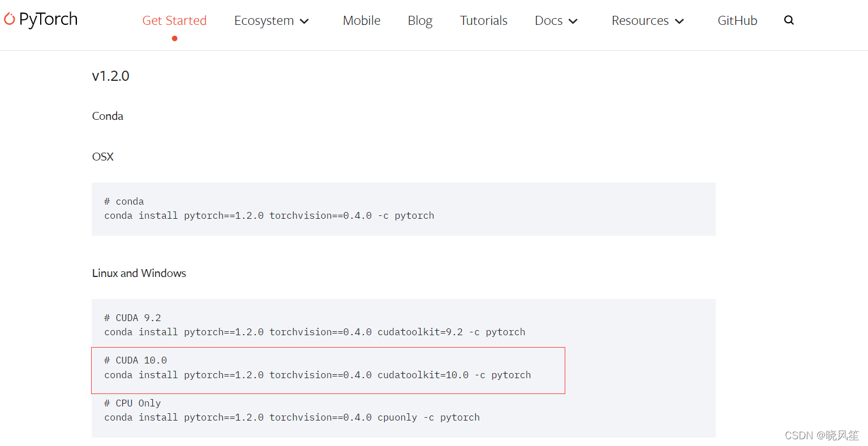868x446 pixels.
Task: Click the '# conda' comment line
Action: [124, 201]
